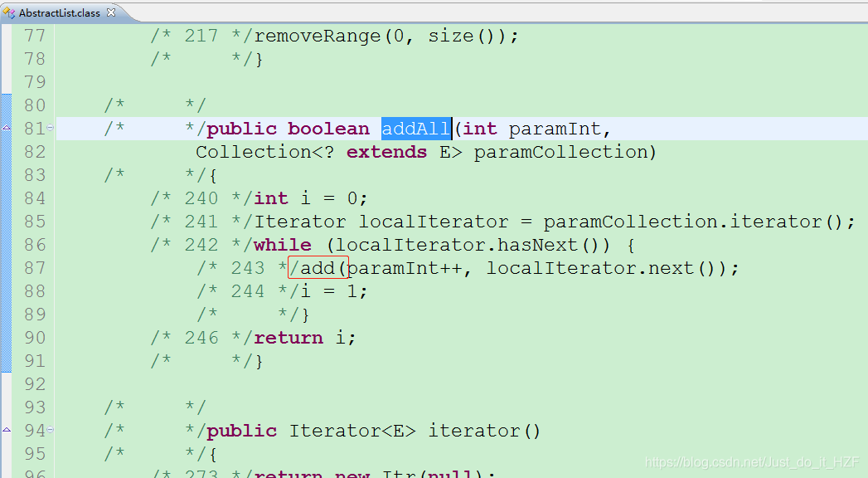Click the 240 source-line comment on line 84
This screenshot has width=868, height=478.
[201, 198]
